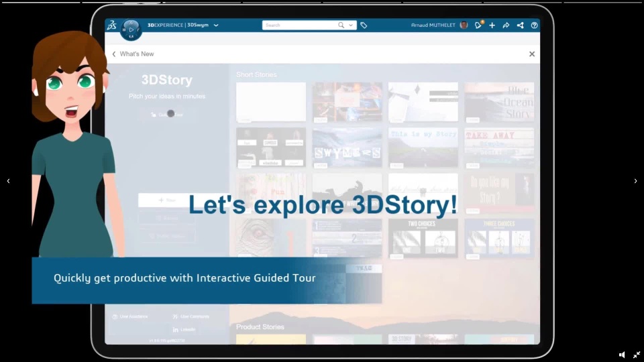Click the Dassault 3DS logo
The image size is (644, 362).
[x=112, y=25]
